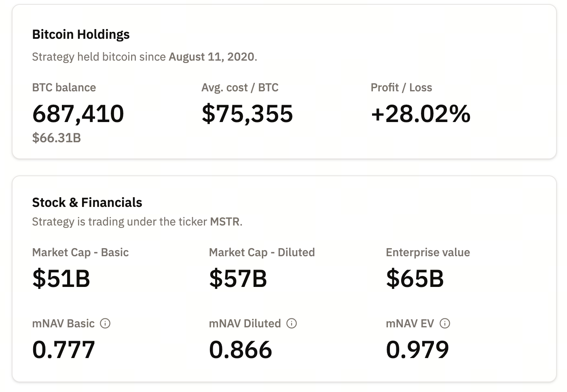The image size is (567, 392).
Task: Click the MSTR ticker text
Action: [x=225, y=221]
